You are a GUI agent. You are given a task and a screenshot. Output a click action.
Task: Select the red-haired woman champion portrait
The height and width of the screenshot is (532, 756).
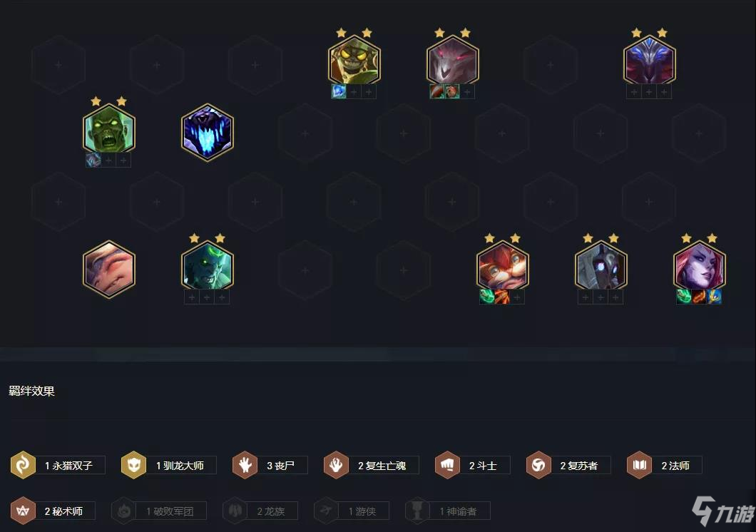click(699, 266)
